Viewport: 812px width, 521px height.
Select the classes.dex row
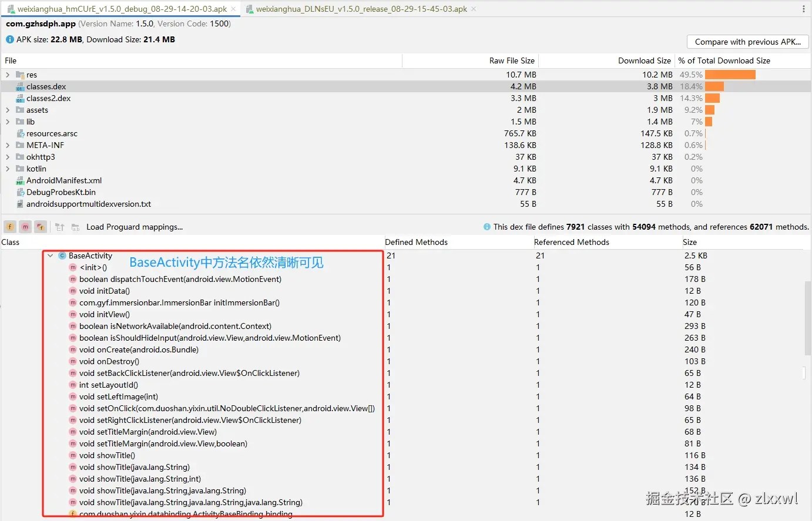click(x=405, y=86)
